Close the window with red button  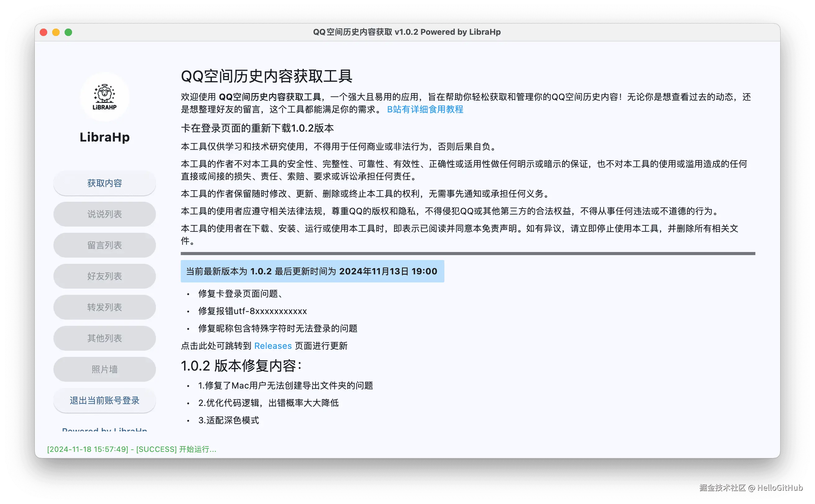pyautogui.click(x=43, y=32)
